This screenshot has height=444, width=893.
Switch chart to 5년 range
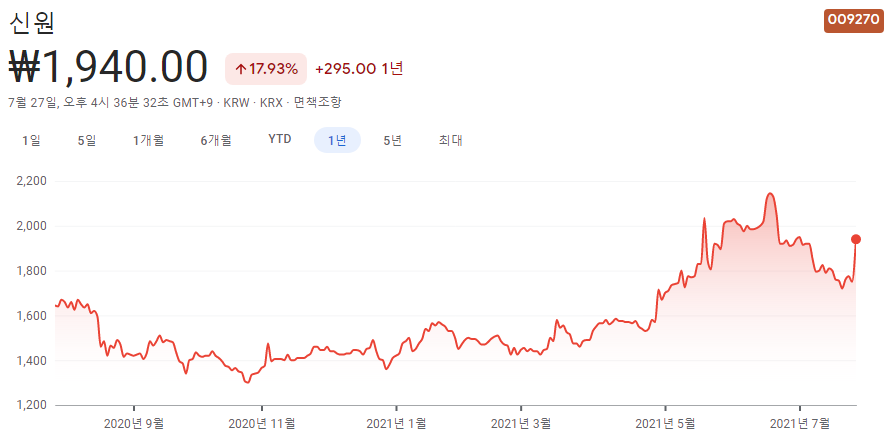(x=392, y=141)
